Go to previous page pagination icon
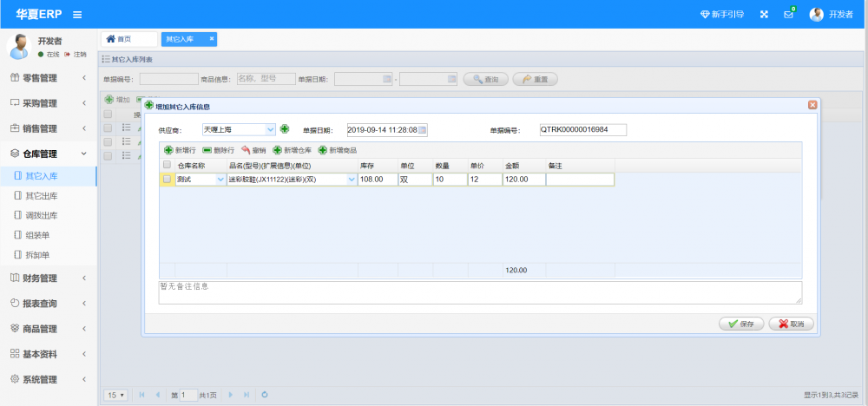This screenshot has width=868, height=406. (x=158, y=395)
